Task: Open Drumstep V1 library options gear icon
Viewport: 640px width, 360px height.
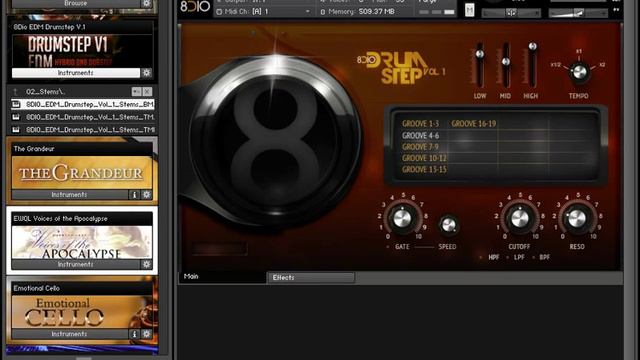Action: pos(147,73)
